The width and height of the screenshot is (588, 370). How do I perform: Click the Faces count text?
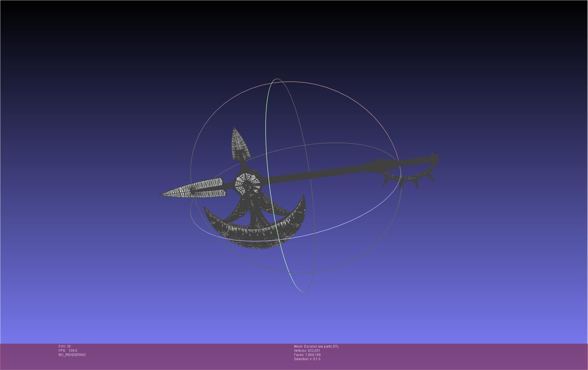pos(307,355)
